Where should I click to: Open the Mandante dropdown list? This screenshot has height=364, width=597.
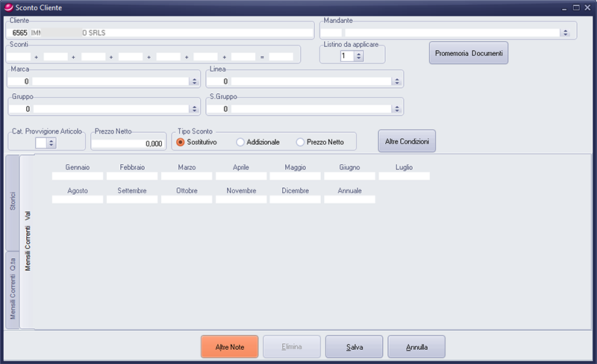565,33
